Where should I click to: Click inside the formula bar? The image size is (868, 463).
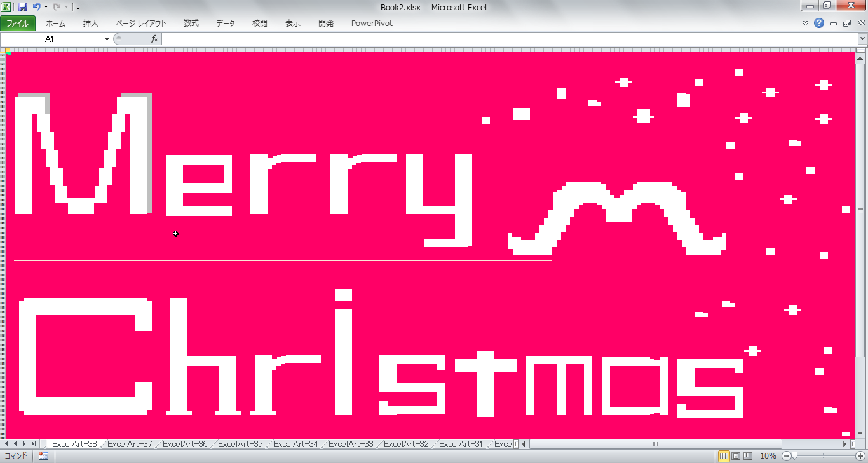(509, 39)
